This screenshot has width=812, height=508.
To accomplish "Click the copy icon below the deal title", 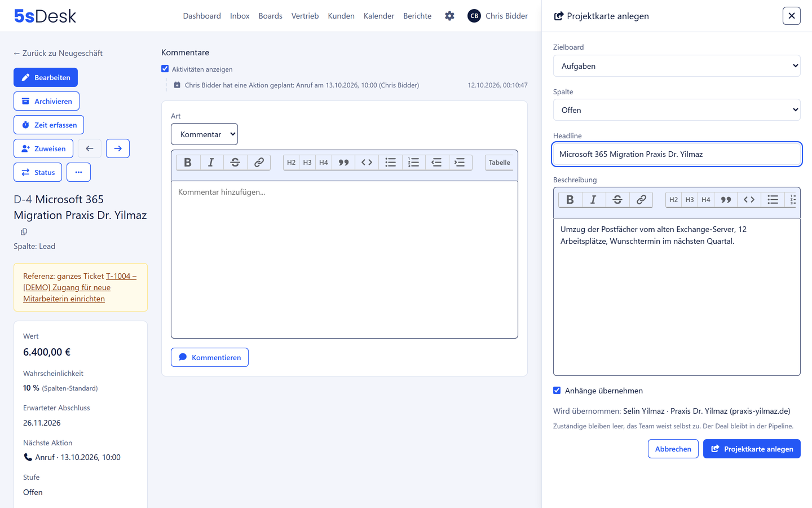I will click(24, 231).
